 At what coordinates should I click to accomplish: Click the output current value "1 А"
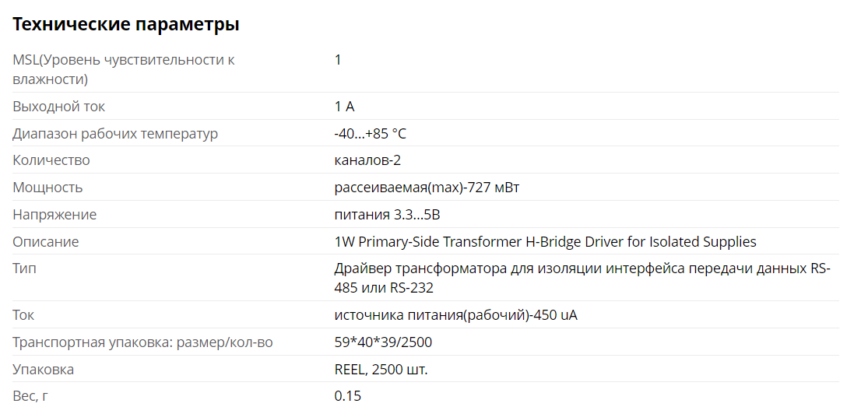pyautogui.click(x=344, y=107)
